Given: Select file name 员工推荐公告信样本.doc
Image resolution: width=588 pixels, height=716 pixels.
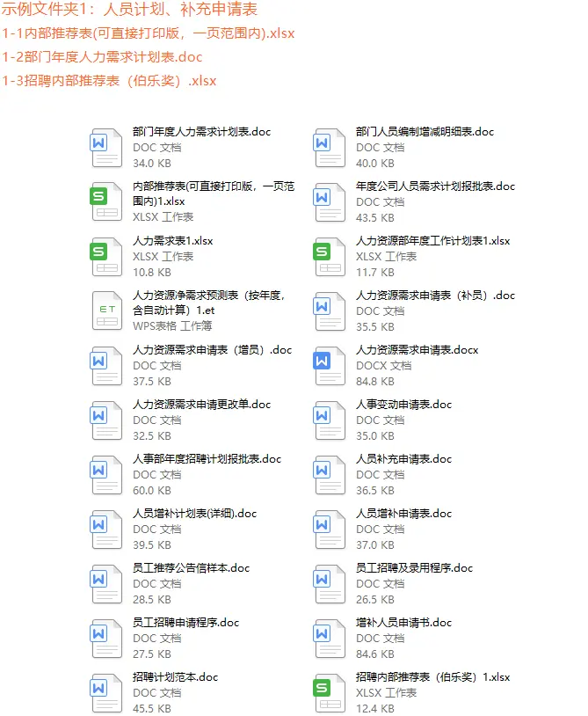Looking at the screenshot, I should point(191,568).
